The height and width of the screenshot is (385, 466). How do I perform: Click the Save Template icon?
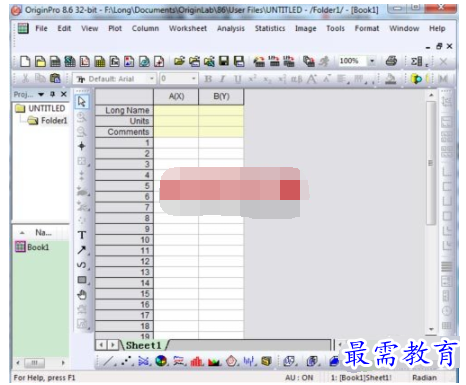pyautogui.click(x=239, y=61)
